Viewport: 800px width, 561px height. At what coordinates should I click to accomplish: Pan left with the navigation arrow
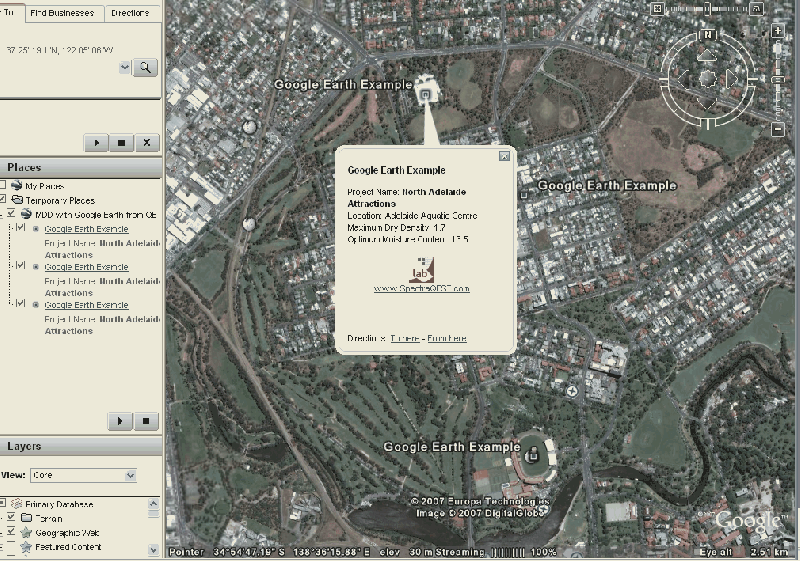(x=683, y=78)
